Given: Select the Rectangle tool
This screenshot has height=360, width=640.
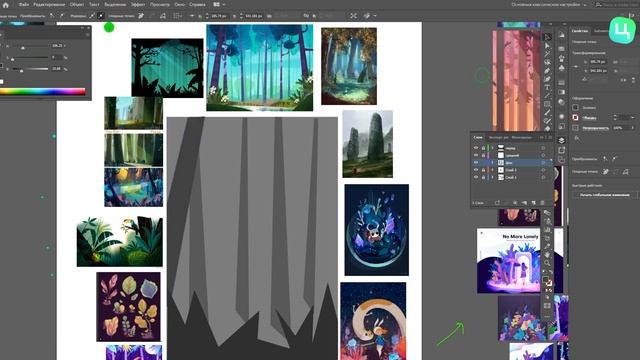Looking at the screenshot, I should 547,104.
